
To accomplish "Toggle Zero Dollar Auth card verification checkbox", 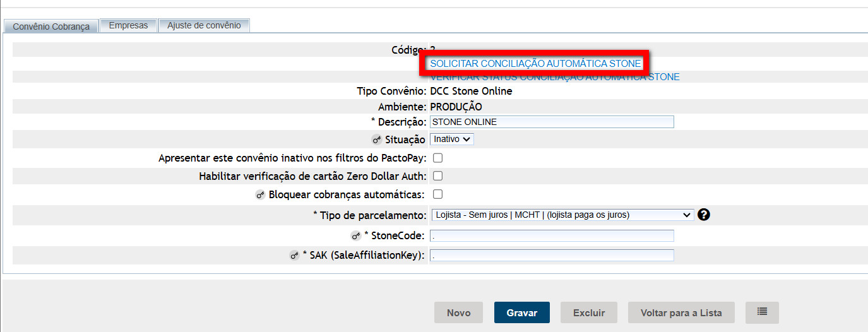I will 437,176.
